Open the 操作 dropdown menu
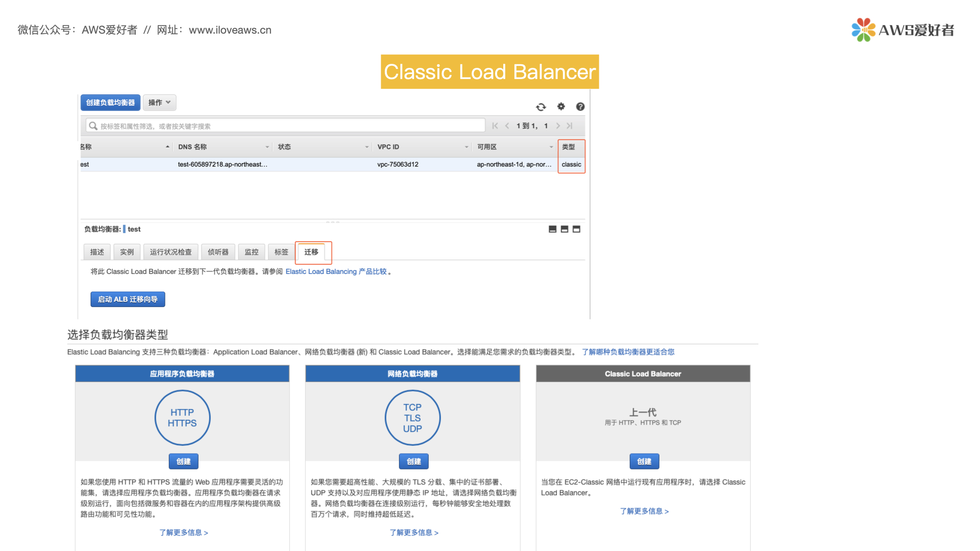The image size is (980, 551). [x=159, y=103]
